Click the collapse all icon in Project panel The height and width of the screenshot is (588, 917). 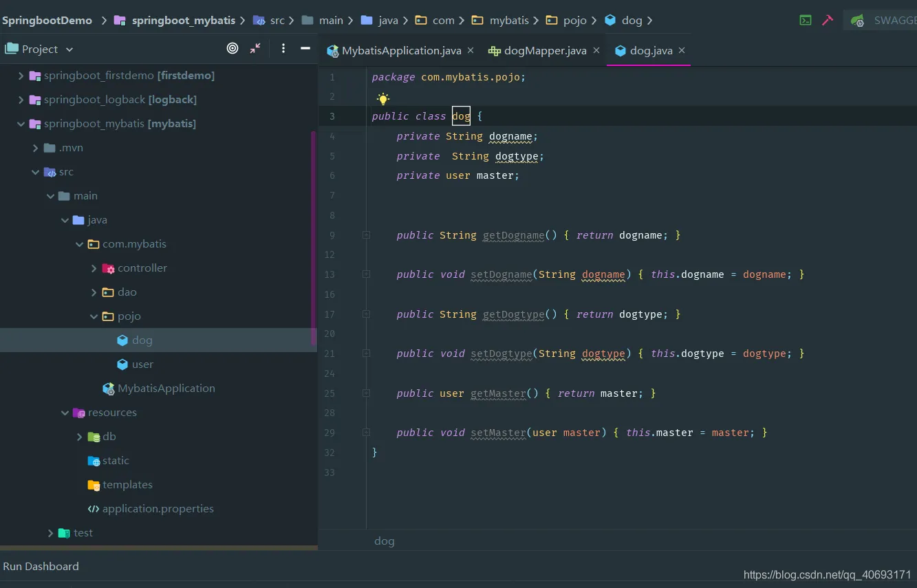click(255, 48)
